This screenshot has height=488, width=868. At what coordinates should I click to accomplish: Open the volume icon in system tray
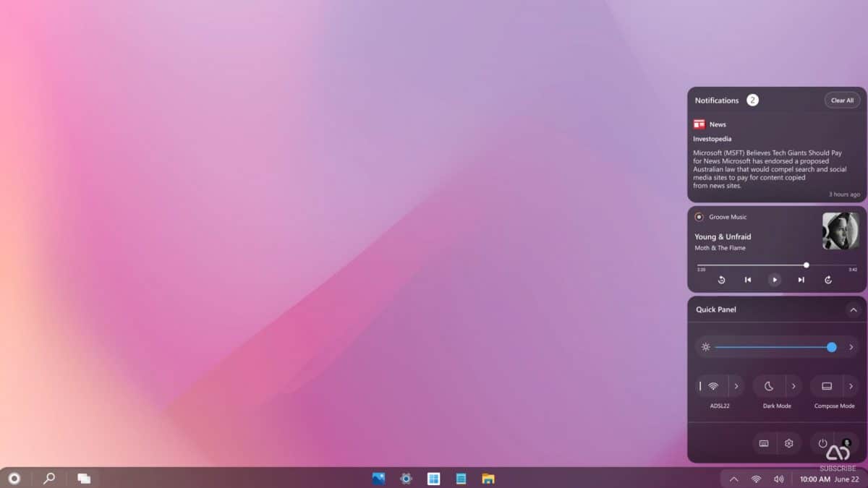(x=778, y=479)
